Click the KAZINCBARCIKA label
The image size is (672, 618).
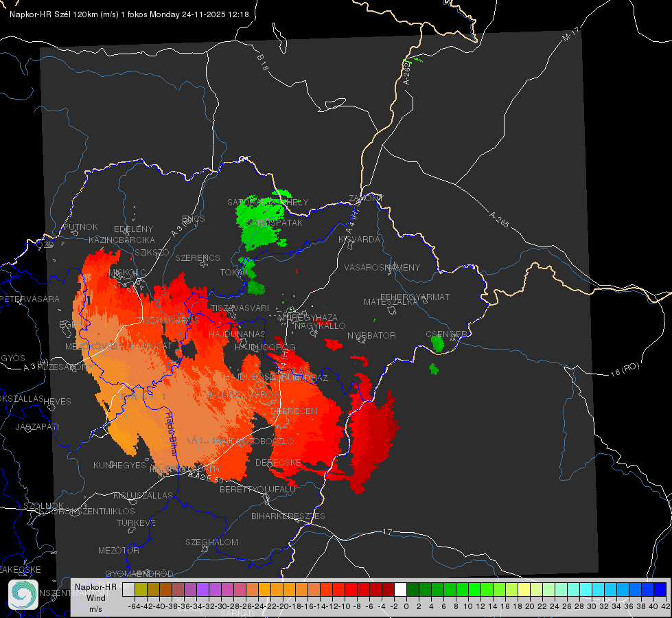click(x=121, y=240)
